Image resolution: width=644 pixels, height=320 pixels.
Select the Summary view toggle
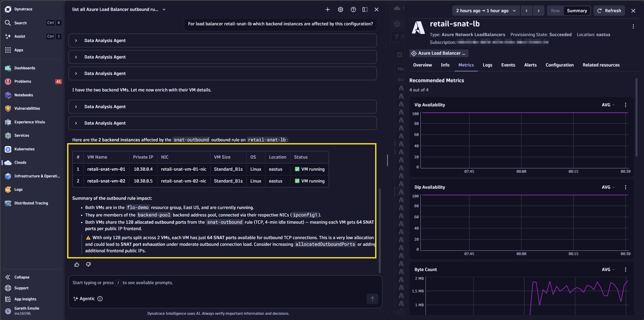[x=577, y=11]
